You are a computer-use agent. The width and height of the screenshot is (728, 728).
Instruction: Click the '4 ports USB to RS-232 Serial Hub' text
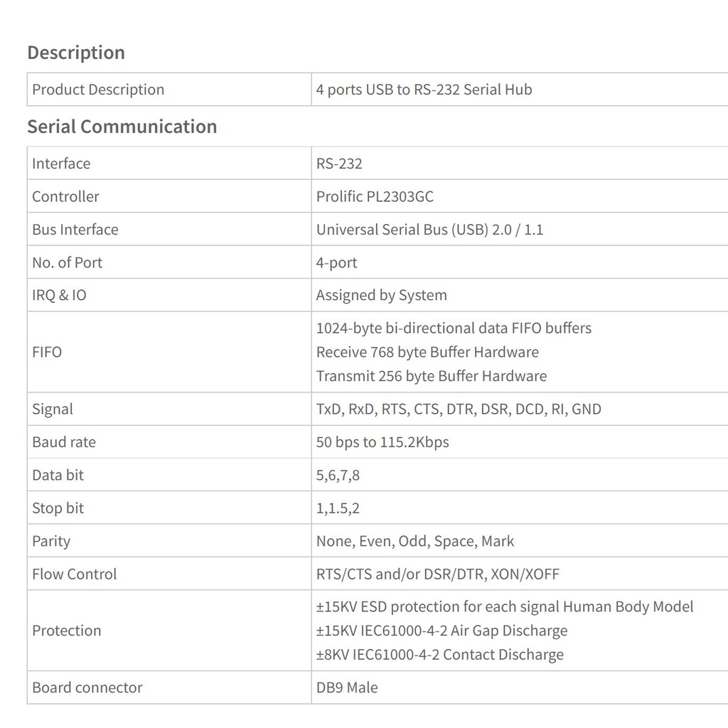tap(424, 90)
